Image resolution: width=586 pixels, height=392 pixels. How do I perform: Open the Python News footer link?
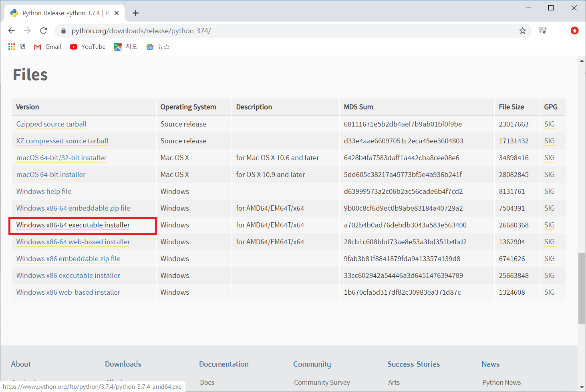[501, 382]
